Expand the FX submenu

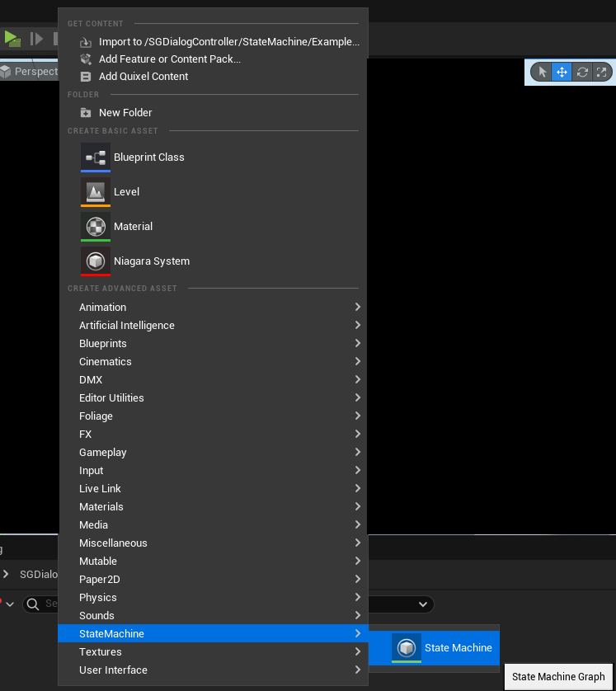213,434
